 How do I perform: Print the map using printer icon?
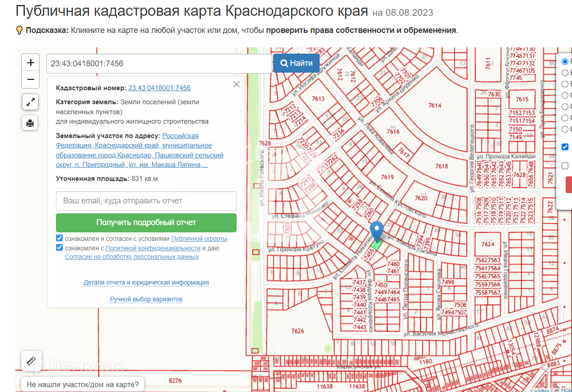30,123
